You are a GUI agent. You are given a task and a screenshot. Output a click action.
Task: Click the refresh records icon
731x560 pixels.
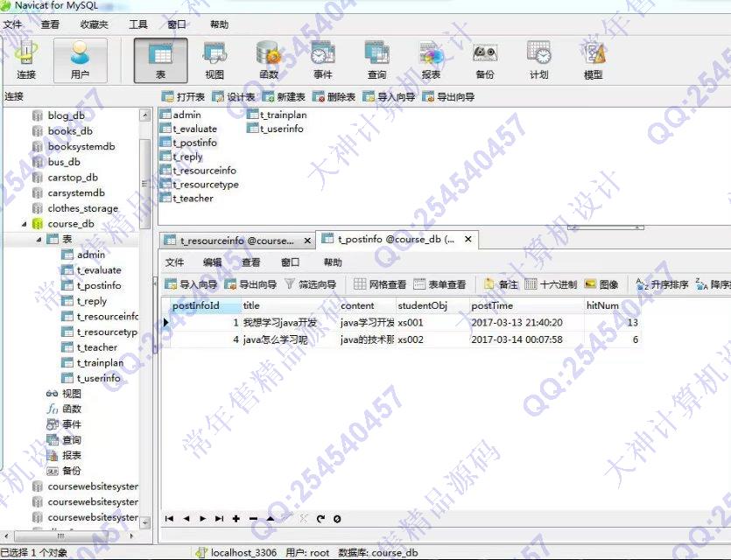320,519
